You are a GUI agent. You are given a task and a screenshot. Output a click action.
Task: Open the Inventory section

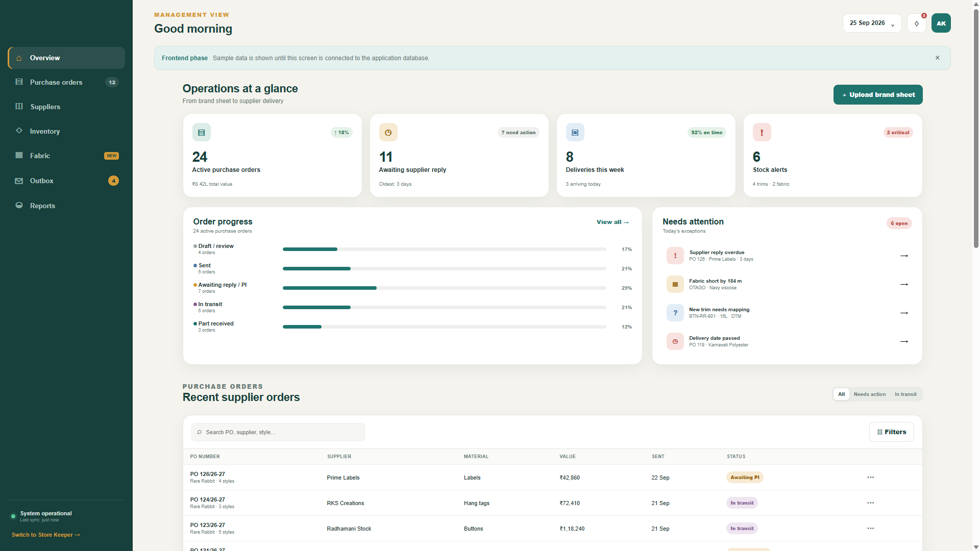pos(66,131)
